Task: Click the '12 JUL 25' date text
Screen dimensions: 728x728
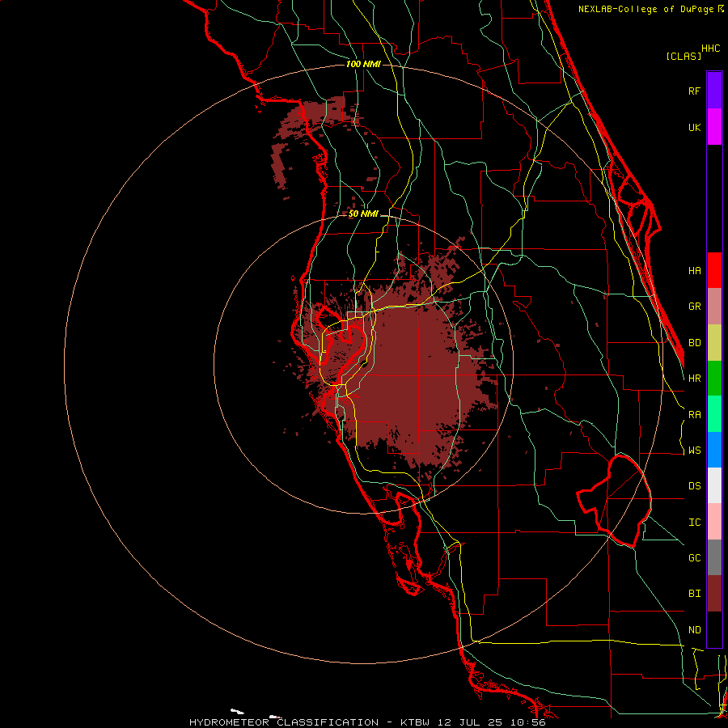Action: tap(470, 722)
